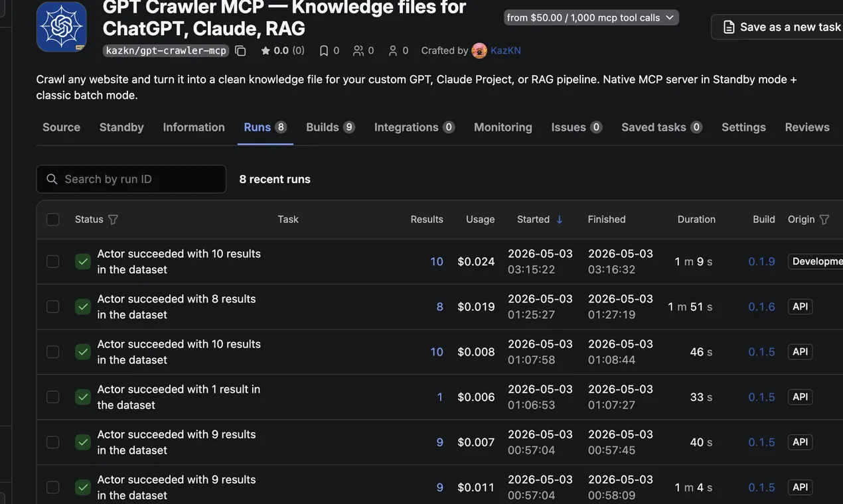Image resolution: width=843 pixels, height=504 pixels.
Task: Select the run finished at 00:57:45
Action: point(53,442)
